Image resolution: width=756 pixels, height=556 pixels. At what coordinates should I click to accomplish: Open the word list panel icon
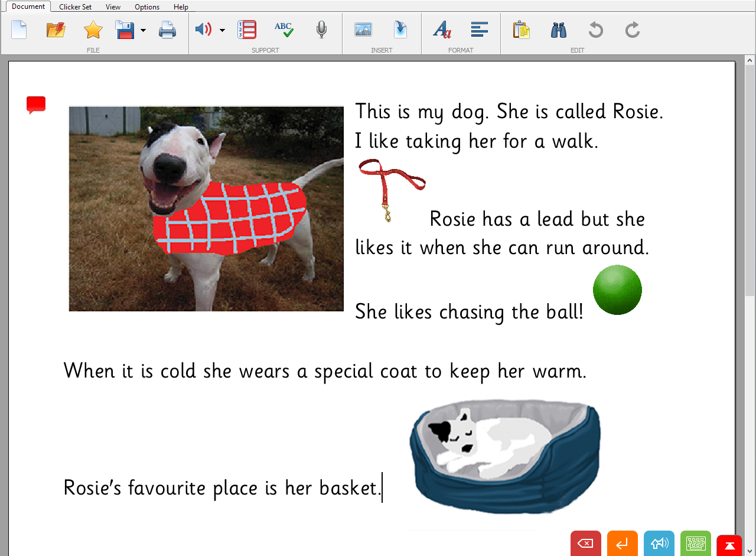point(246,30)
